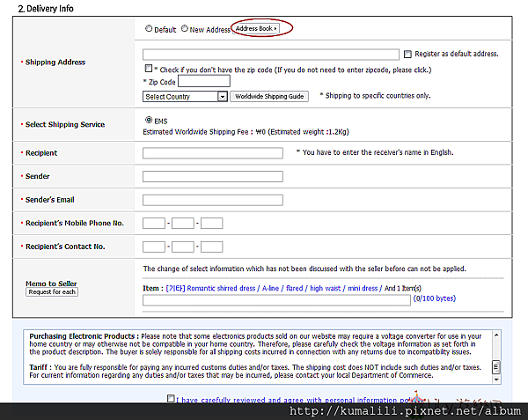528x420 pixels.
Task: Click first Recipient's Contact No. box
Action: (x=154, y=247)
